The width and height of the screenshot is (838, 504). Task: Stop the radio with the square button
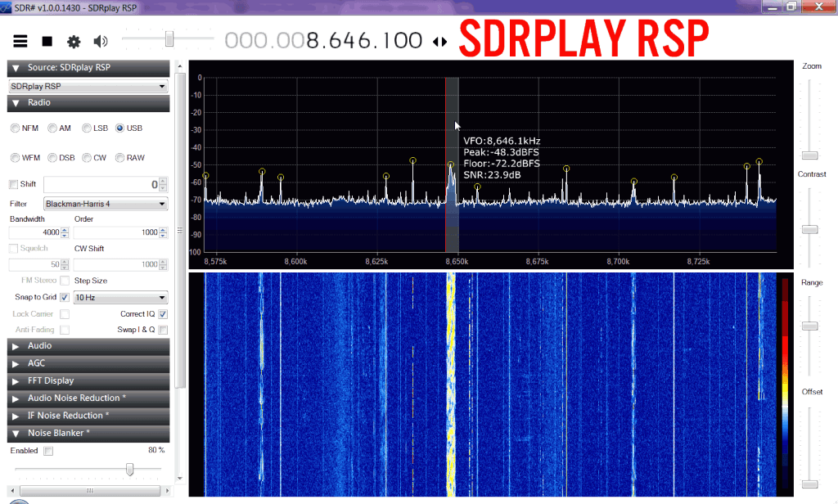coord(47,41)
